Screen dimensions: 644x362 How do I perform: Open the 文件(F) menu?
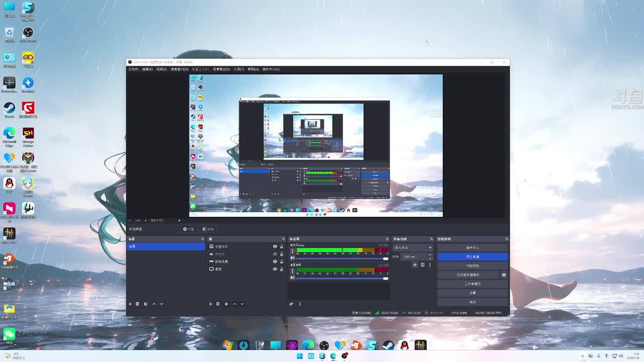(x=133, y=69)
